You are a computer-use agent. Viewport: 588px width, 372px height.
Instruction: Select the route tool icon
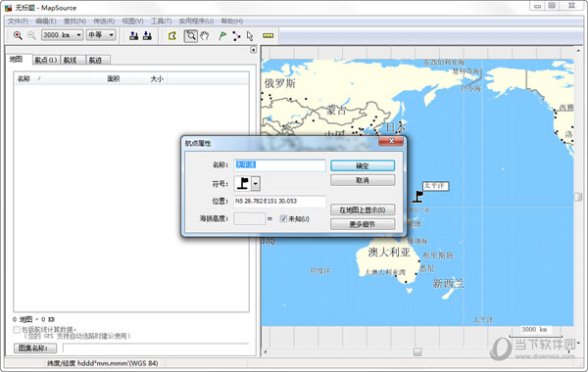click(x=236, y=36)
